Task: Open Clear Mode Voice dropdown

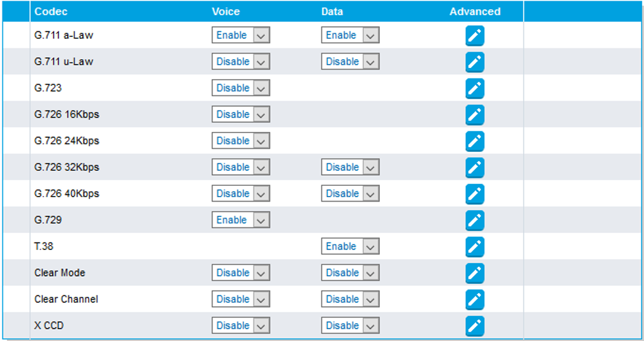Action: [x=241, y=273]
